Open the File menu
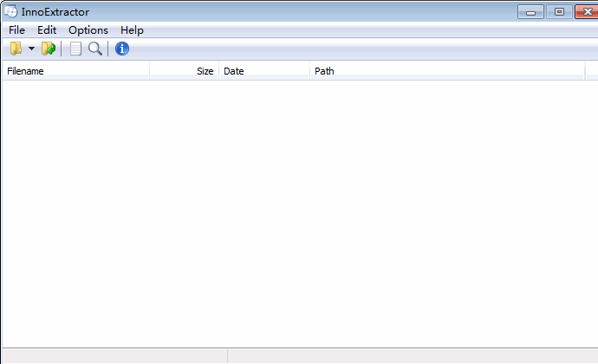The height and width of the screenshot is (364, 598). click(16, 30)
